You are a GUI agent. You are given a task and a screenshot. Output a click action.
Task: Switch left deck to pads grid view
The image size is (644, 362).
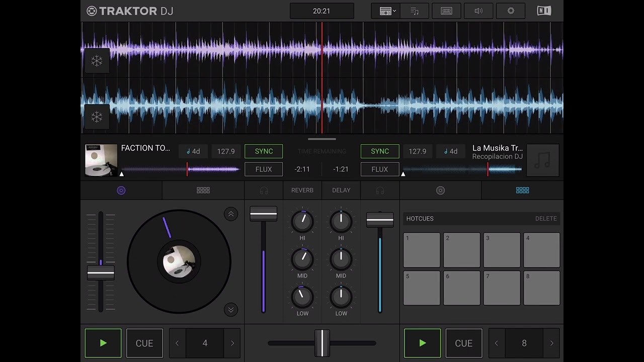pyautogui.click(x=203, y=191)
